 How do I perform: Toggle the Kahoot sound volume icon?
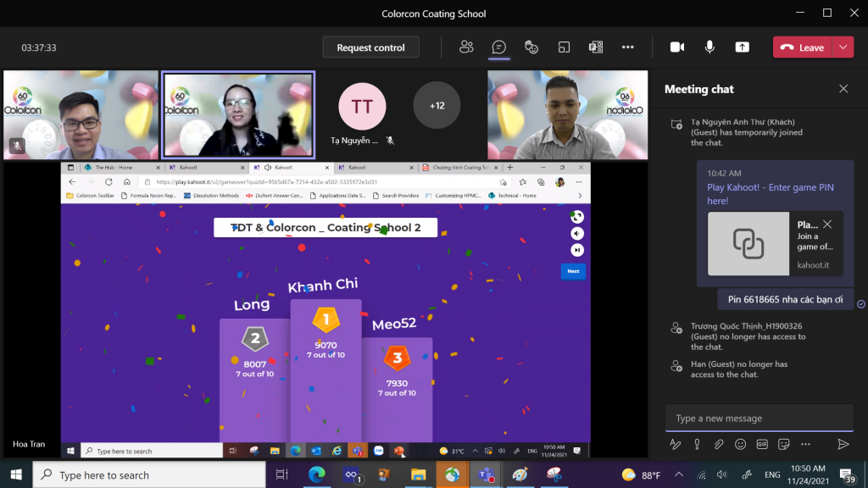tap(576, 234)
